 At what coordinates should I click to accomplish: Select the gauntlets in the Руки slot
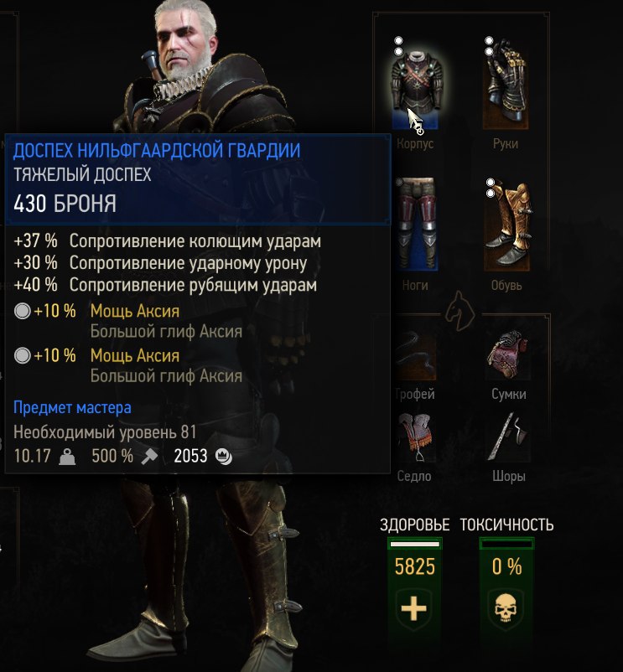point(506,85)
